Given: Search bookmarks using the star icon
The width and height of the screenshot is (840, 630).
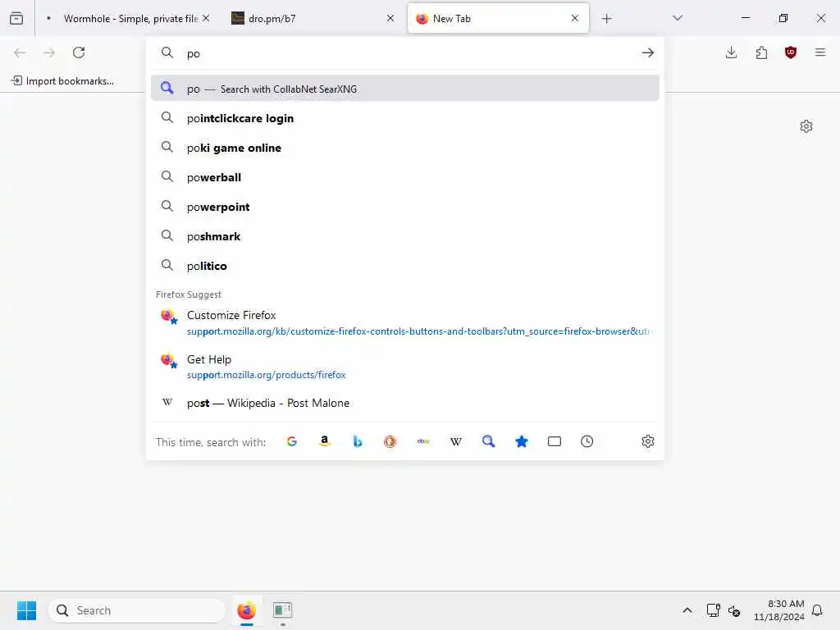Looking at the screenshot, I should tap(521, 441).
